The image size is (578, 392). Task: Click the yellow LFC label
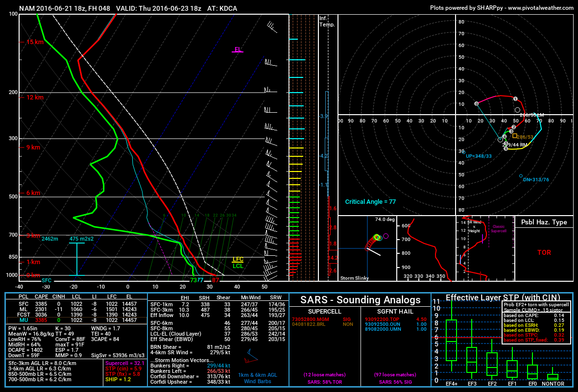coord(238,259)
